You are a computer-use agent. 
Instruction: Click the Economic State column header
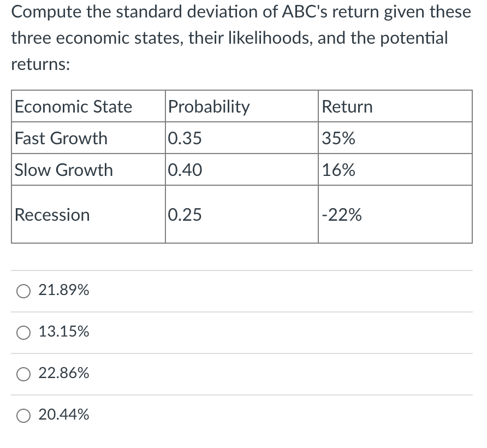click(x=73, y=107)
